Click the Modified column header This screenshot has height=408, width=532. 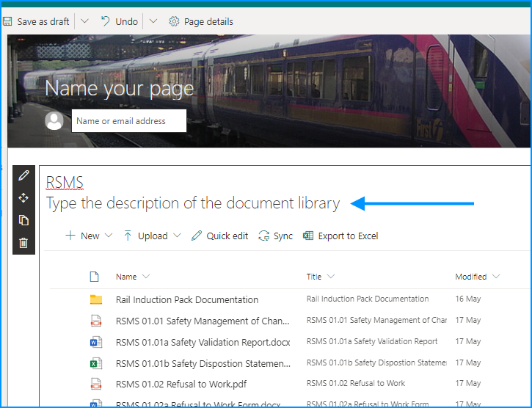pyautogui.click(x=471, y=277)
